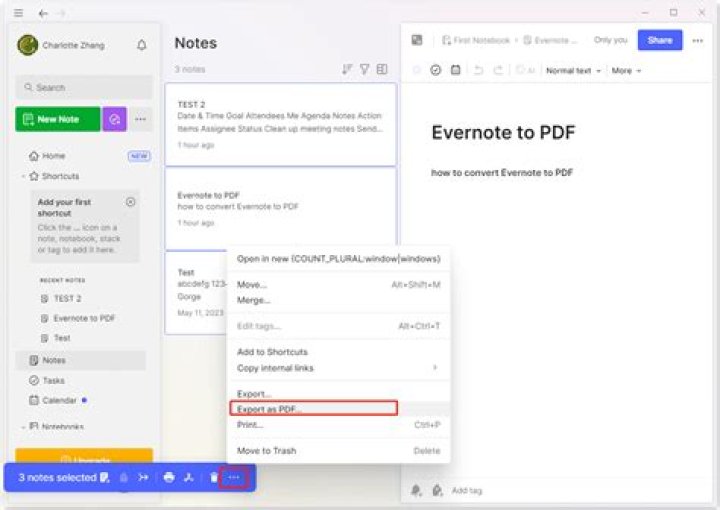This screenshot has height=510, width=720.
Task: Select Merge... from the context menu
Action: click(x=338, y=300)
